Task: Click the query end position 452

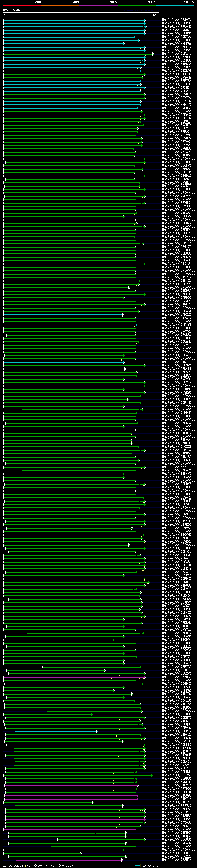Action: tap(155, 15)
